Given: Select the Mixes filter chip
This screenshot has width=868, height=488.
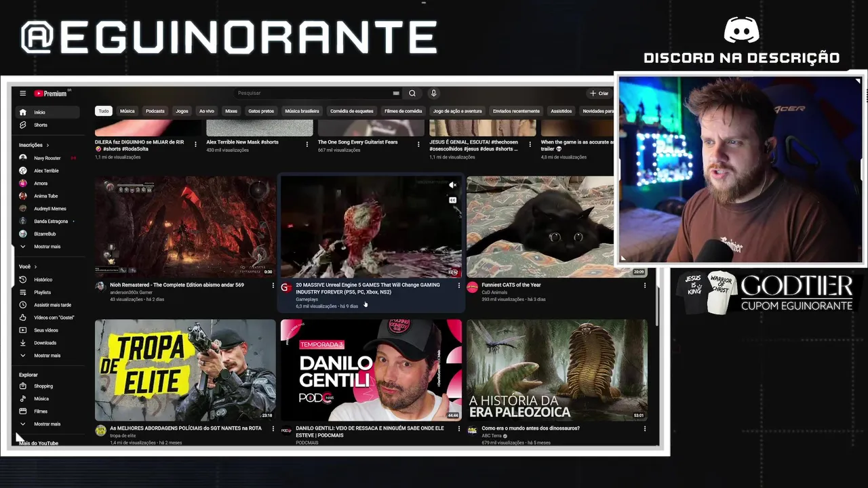Looking at the screenshot, I should coord(231,111).
